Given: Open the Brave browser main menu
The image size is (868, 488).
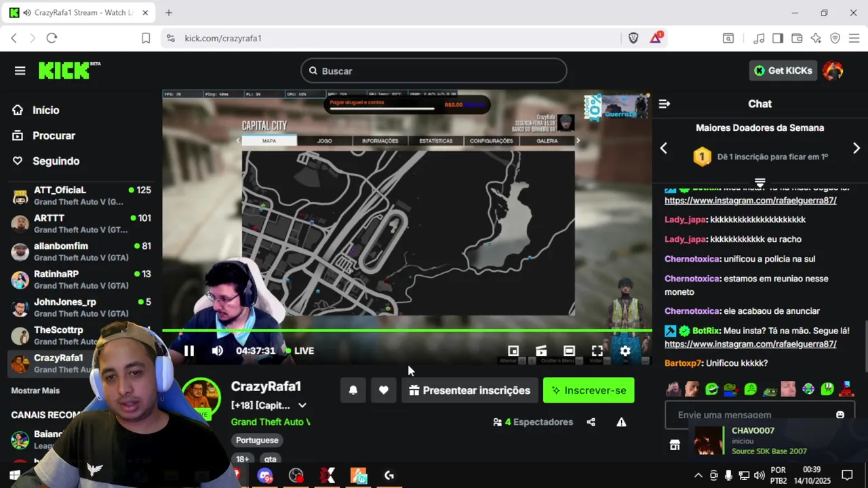Looking at the screenshot, I should (854, 38).
